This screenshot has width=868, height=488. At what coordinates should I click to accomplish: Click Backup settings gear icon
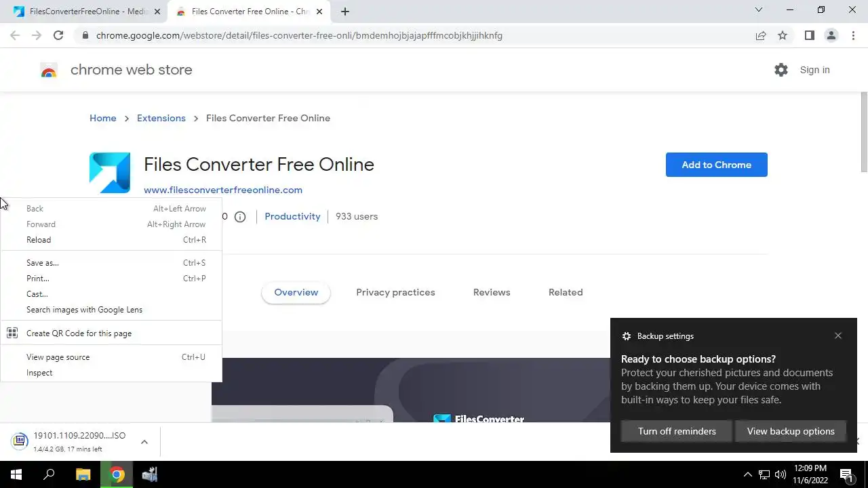626,336
